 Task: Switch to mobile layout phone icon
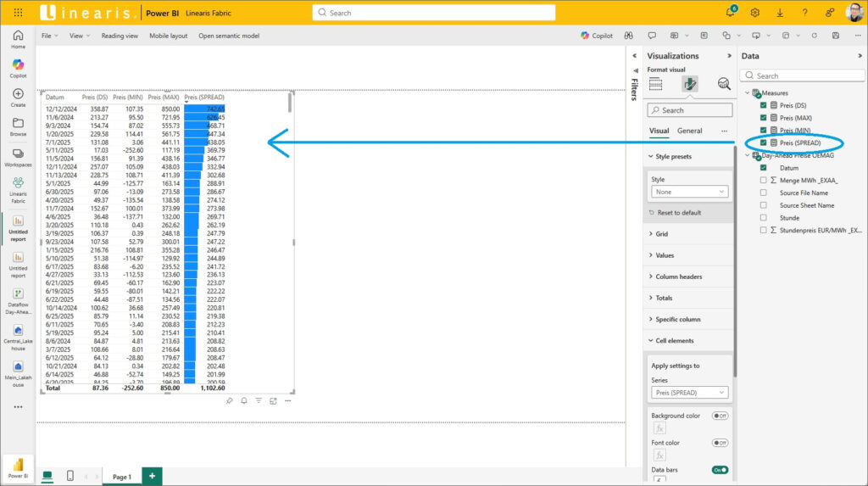[70, 476]
